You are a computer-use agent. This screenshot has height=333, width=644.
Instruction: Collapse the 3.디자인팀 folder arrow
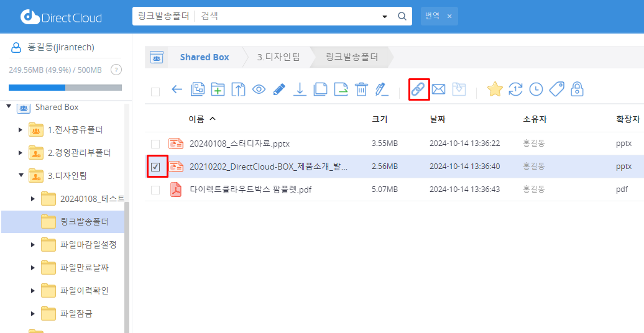point(21,176)
